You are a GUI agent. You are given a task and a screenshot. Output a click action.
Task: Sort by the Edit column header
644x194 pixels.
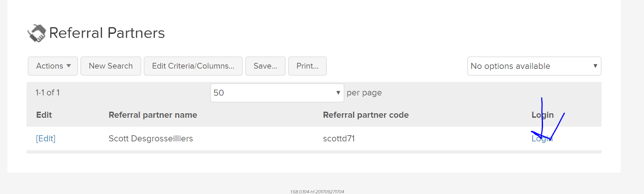44,115
